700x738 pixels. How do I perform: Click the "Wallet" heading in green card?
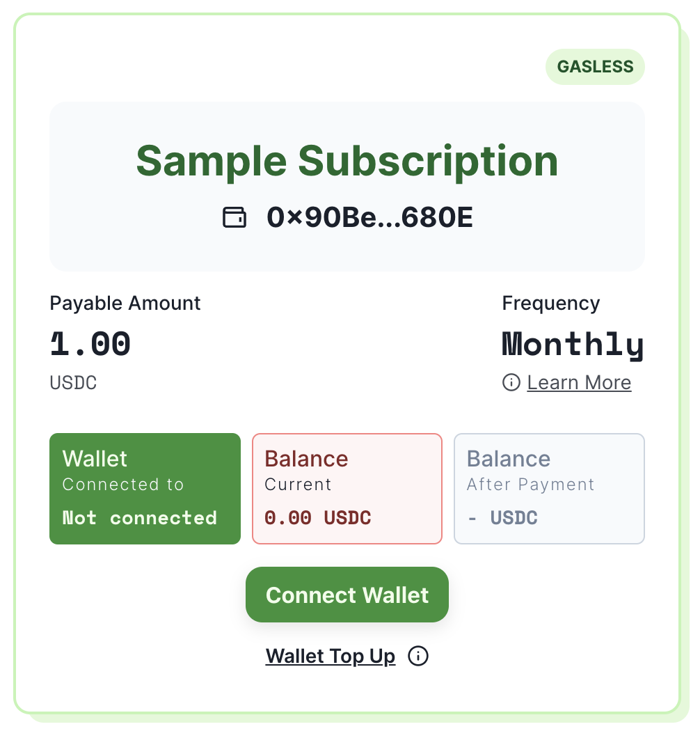coord(95,459)
